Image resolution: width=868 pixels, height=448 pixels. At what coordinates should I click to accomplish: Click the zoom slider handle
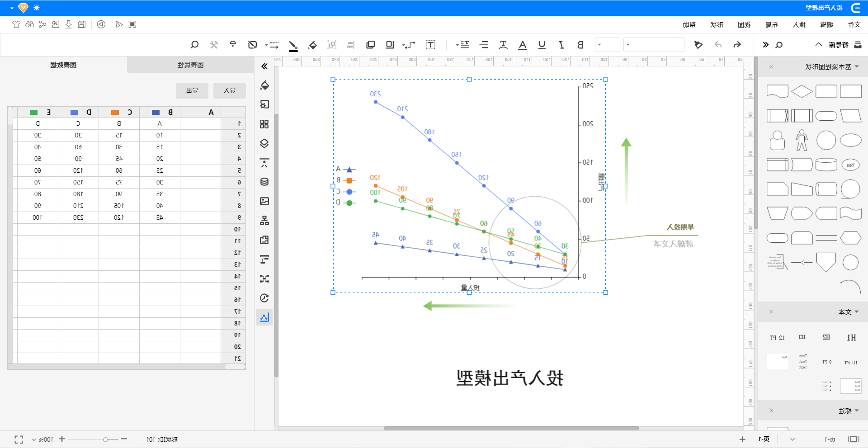(x=105, y=439)
